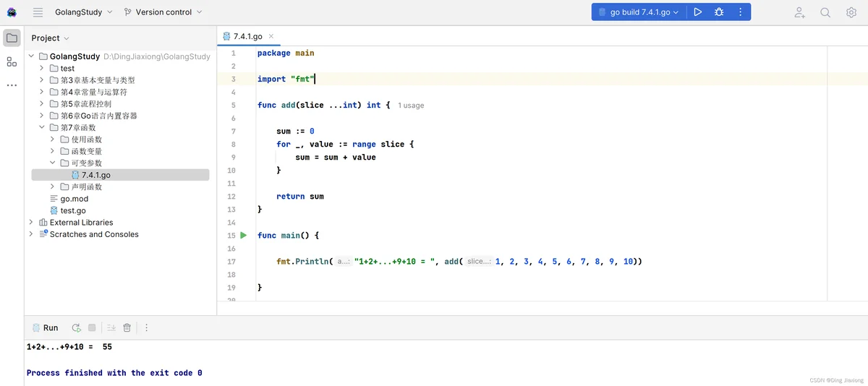Clear the Run console output
The height and width of the screenshot is (386, 868).
127,327
